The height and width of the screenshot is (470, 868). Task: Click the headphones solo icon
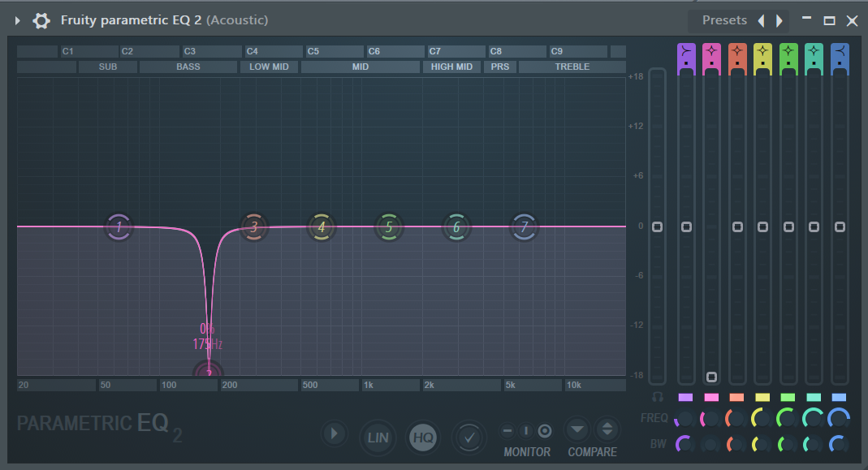point(658,397)
